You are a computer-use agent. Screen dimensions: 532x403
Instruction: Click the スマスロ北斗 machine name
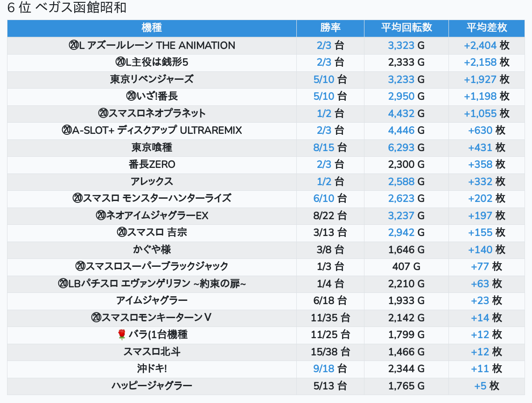tap(152, 352)
